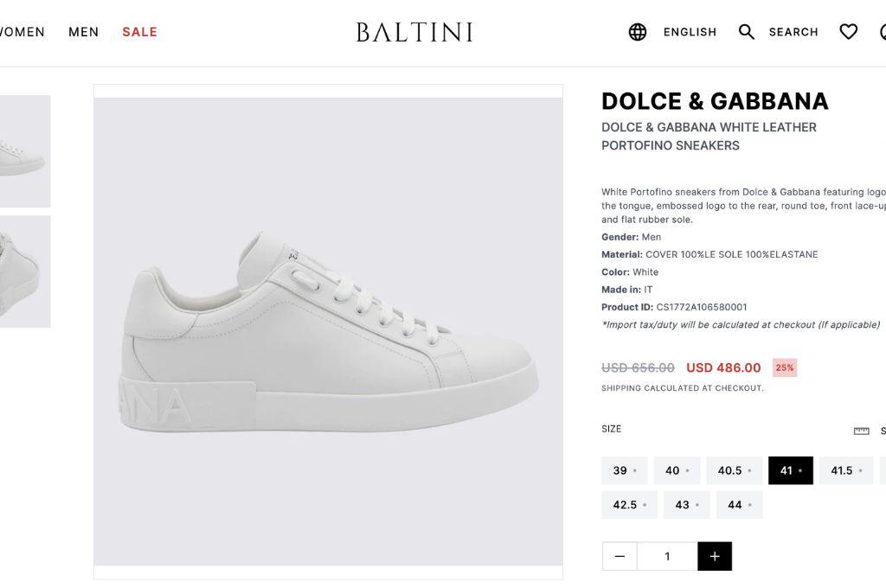Click the quantity input field

pyautogui.click(x=667, y=556)
